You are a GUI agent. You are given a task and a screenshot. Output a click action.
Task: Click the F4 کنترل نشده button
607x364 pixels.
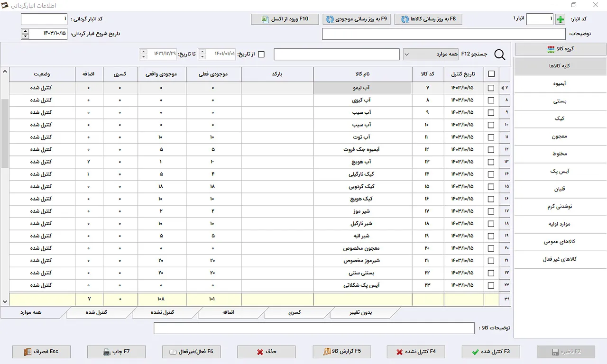[x=416, y=352]
